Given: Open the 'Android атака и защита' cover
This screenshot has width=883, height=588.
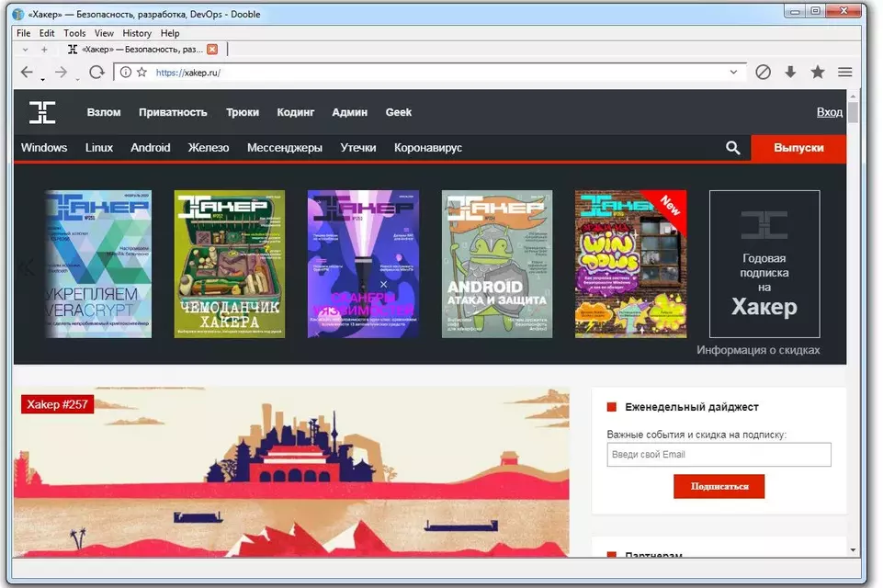Looking at the screenshot, I should 497,265.
